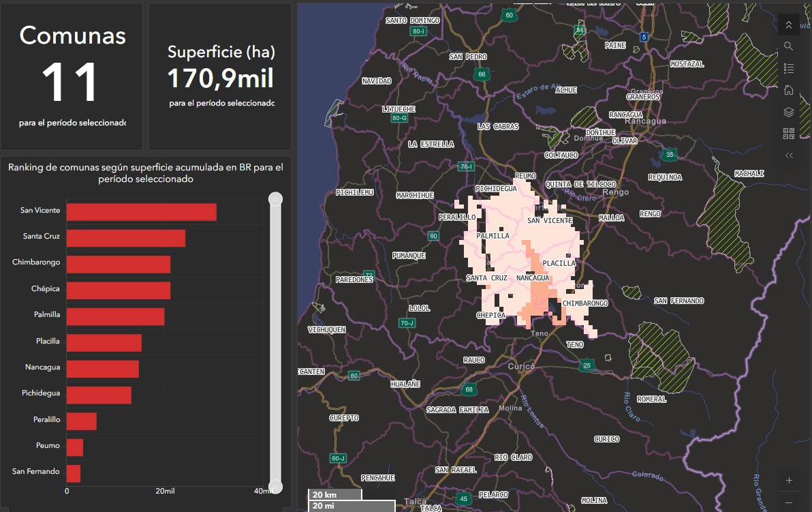Click the SAN FERNANDO map label
This screenshot has height=512, width=812.
point(678,301)
